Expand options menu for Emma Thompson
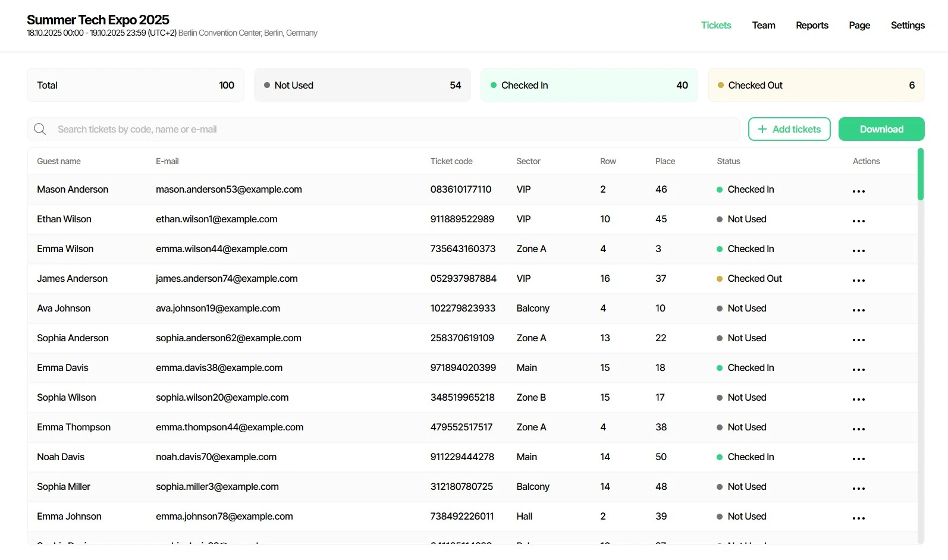 858,429
